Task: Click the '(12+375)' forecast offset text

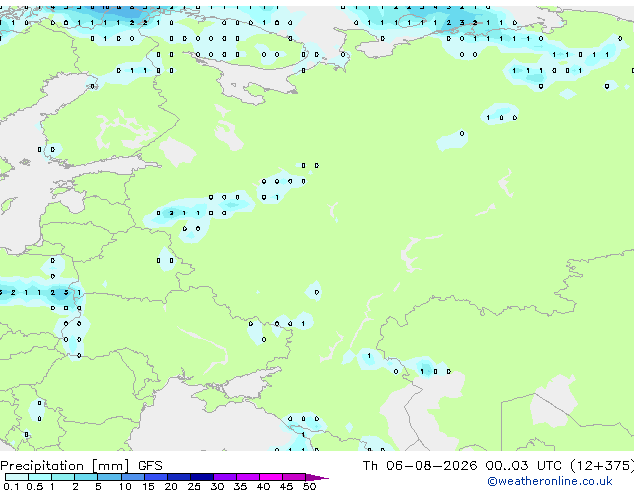Action: [x=602, y=466]
